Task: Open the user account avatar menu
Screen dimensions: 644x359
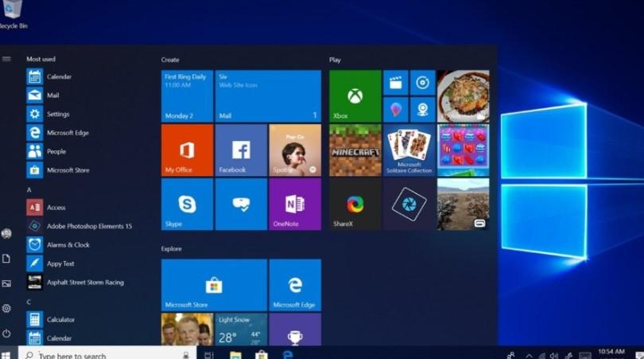Action: click(x=6, y=233)
